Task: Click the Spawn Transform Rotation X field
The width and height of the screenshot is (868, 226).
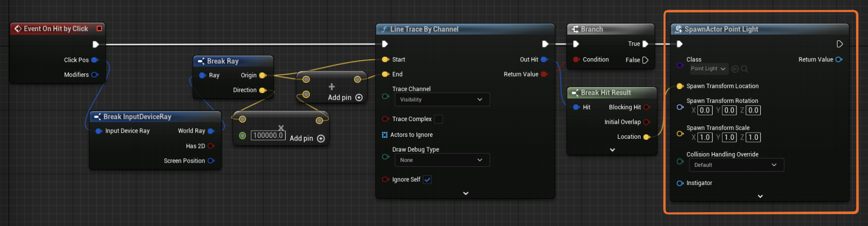Action: click(705, 111)
